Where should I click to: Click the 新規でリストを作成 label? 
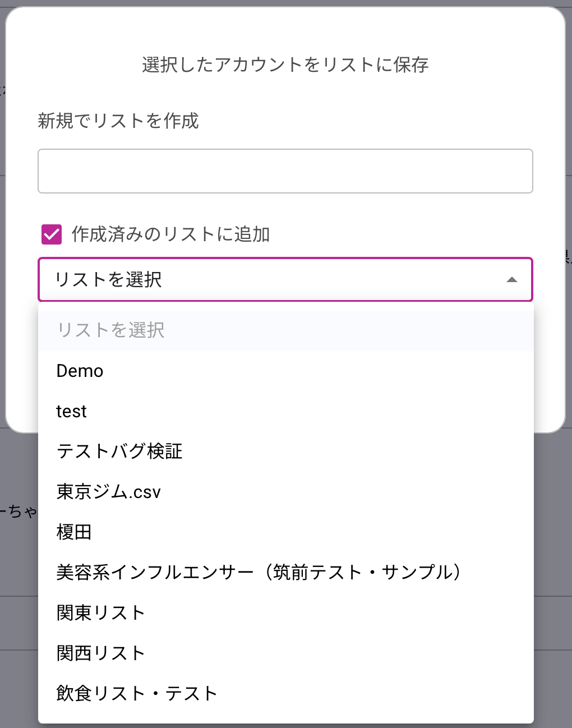(118, 121)
